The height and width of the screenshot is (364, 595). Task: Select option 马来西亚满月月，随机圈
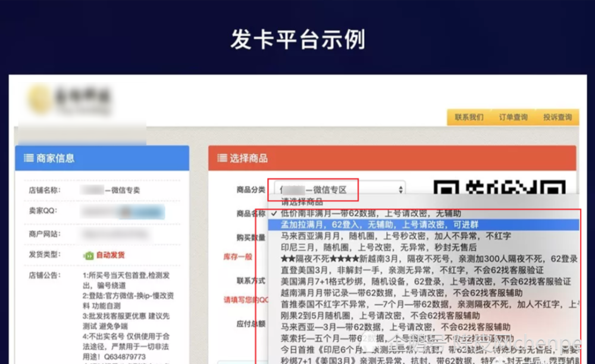(424, 236)
